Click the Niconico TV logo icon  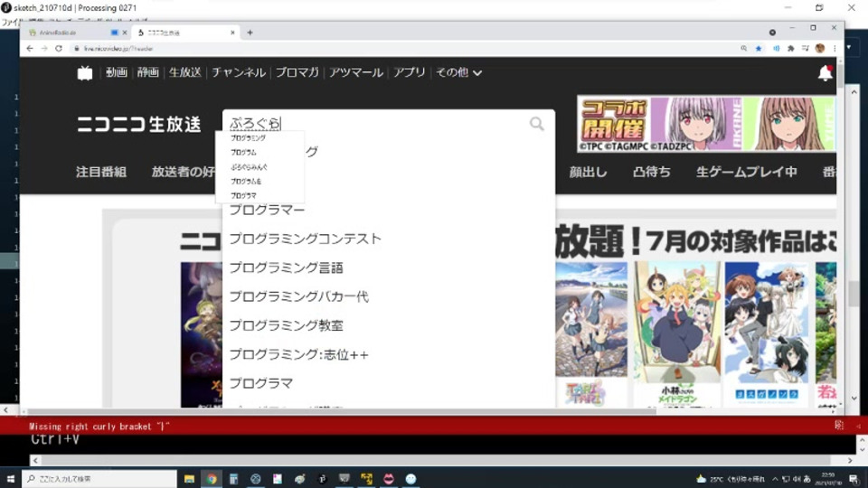(85, 72)
